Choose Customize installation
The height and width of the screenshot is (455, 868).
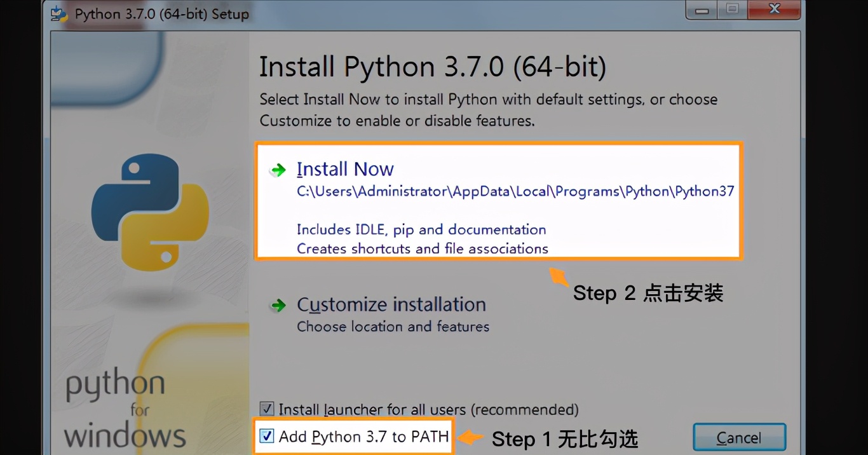391,305
